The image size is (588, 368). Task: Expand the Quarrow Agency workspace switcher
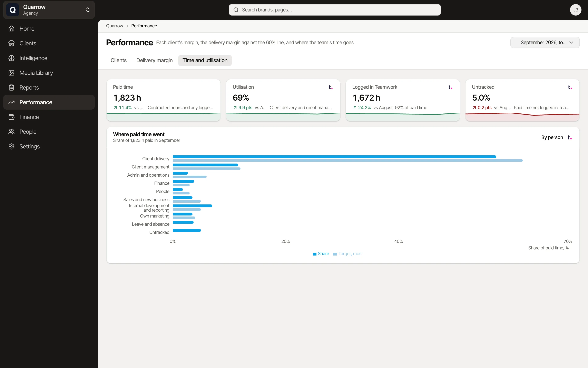49,10
